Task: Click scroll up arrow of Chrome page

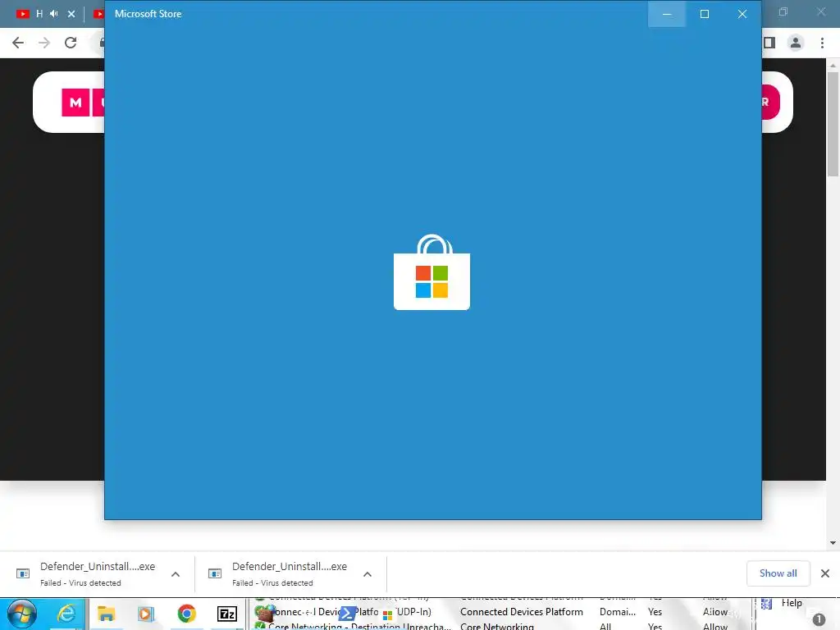Action: click(833, 66)
